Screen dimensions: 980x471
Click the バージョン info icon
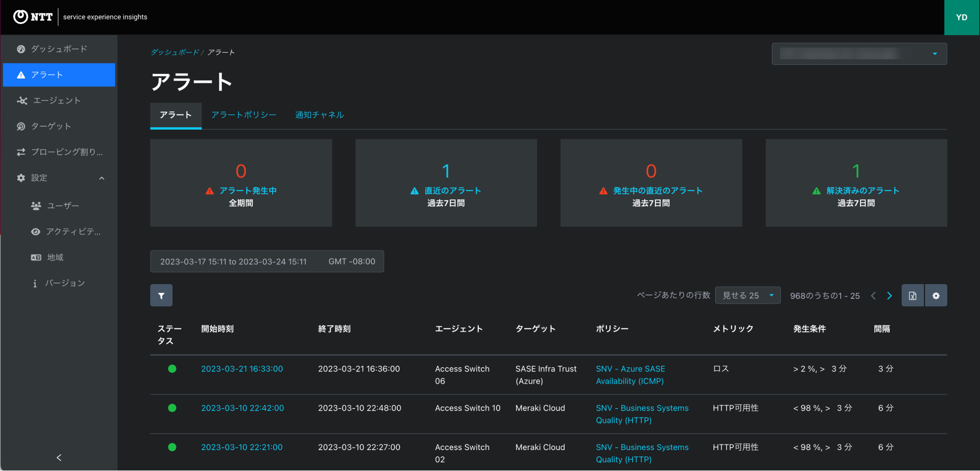point(35,284)
